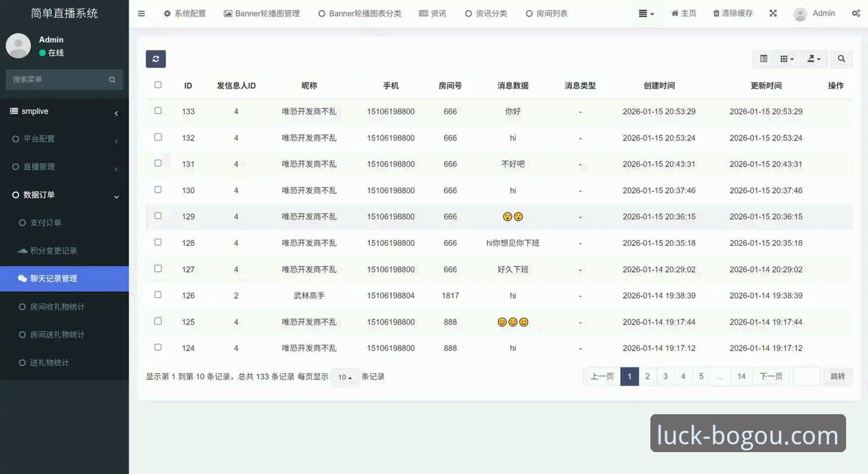Click 清除缓存 to clear cache
This screenshot has height=474, width=868.
733,14
